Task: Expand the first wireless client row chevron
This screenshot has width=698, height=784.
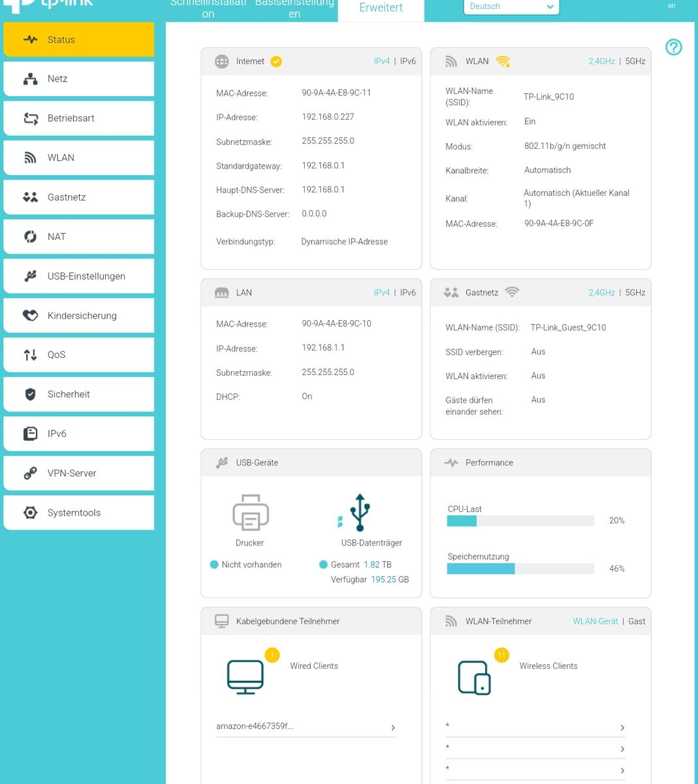Action: coord(622,728)
